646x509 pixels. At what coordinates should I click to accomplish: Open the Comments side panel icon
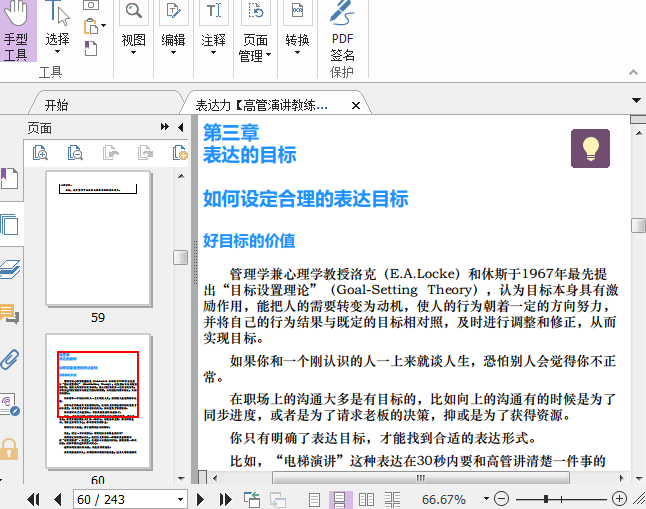[9, 314]
